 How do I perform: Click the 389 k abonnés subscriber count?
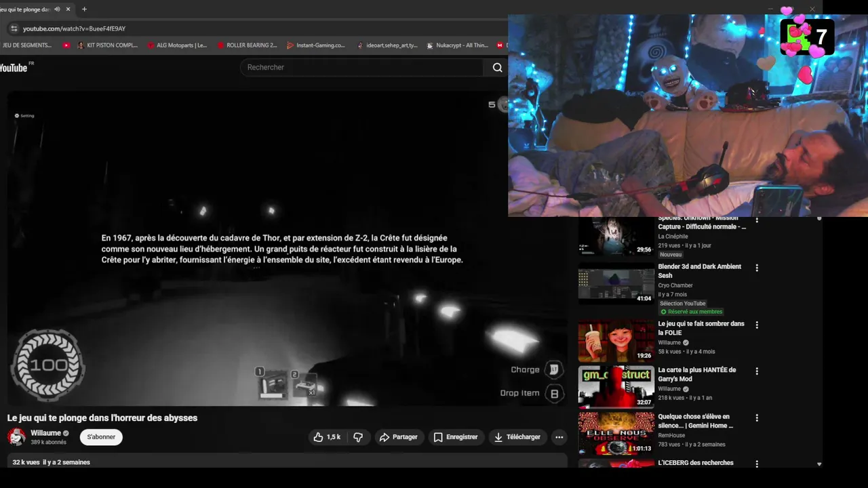(48, 443)
